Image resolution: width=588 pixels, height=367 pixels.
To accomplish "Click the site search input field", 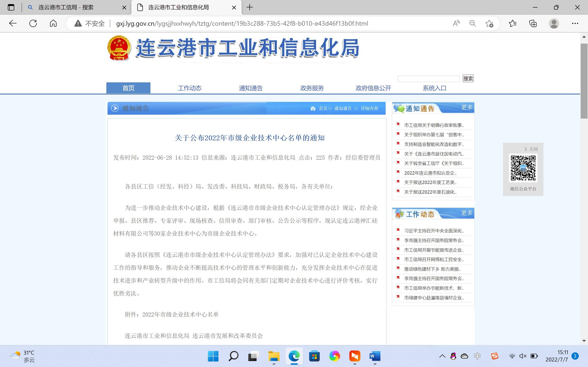I will coord(428,79).
